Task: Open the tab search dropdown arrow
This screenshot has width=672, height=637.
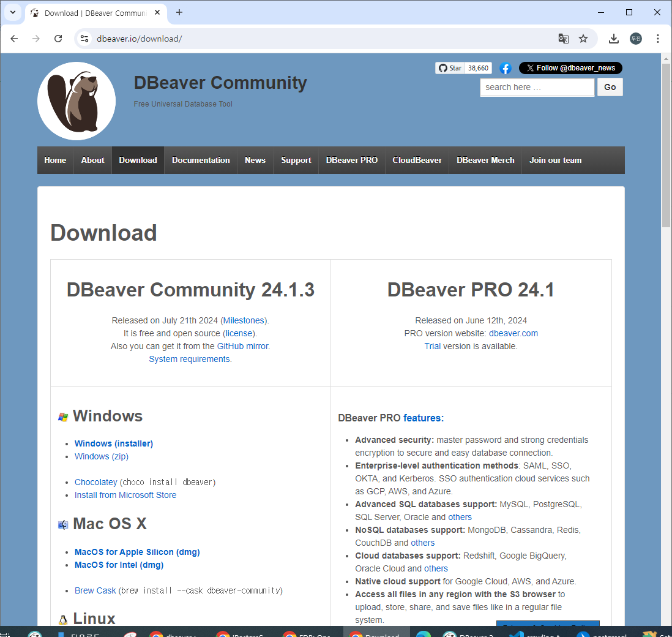Action: 13,12
